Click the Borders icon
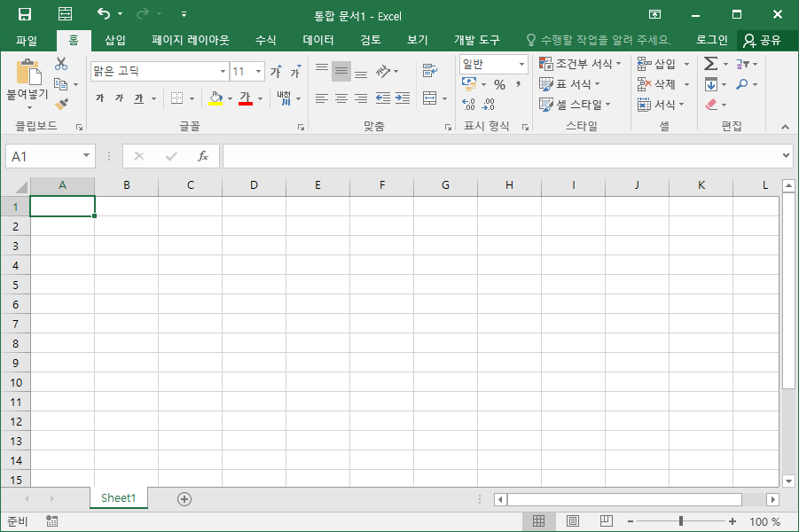 tap(176, 98)
